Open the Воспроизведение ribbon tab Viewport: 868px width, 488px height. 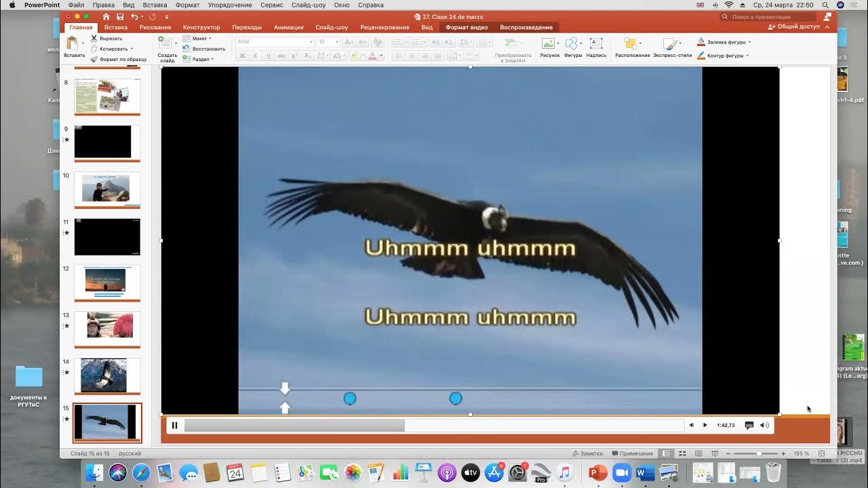pos(526,27)
